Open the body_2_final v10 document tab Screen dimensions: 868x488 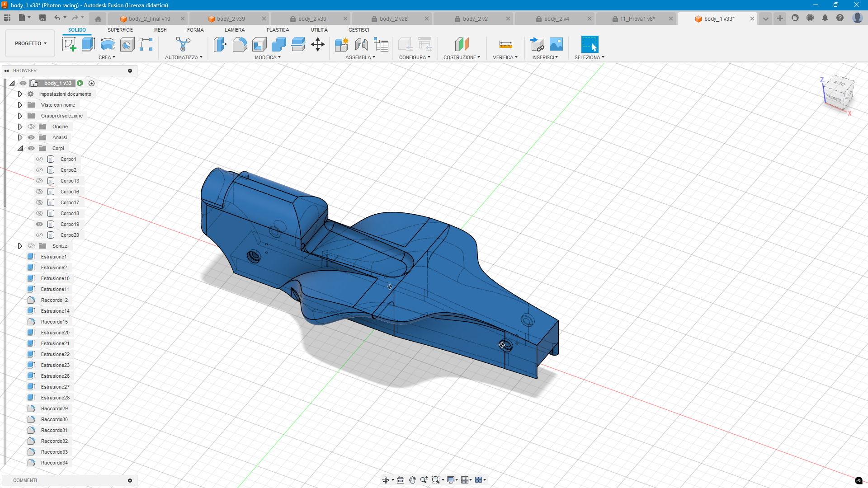(x=150, y=19)
